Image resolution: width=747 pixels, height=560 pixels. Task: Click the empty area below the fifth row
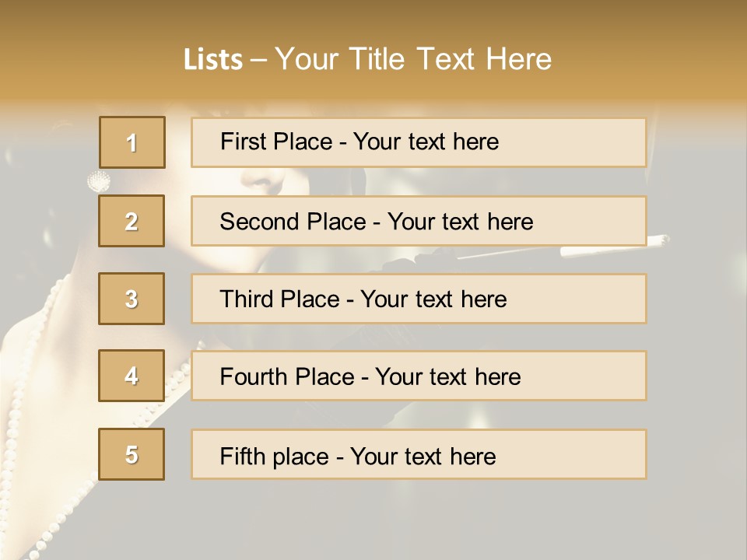[373, 517]
